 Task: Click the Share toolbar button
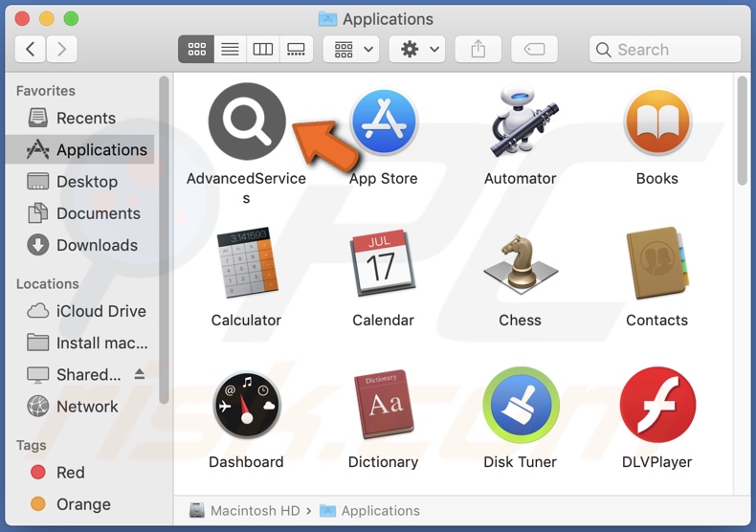pos(478,49)
